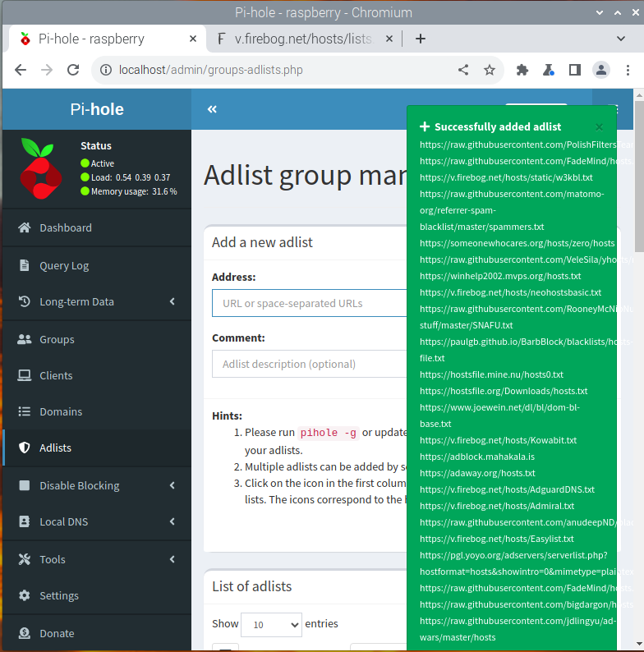
Task: Click the Dashboard home icon
Action: pyautogui.click(x=24, y=227)
